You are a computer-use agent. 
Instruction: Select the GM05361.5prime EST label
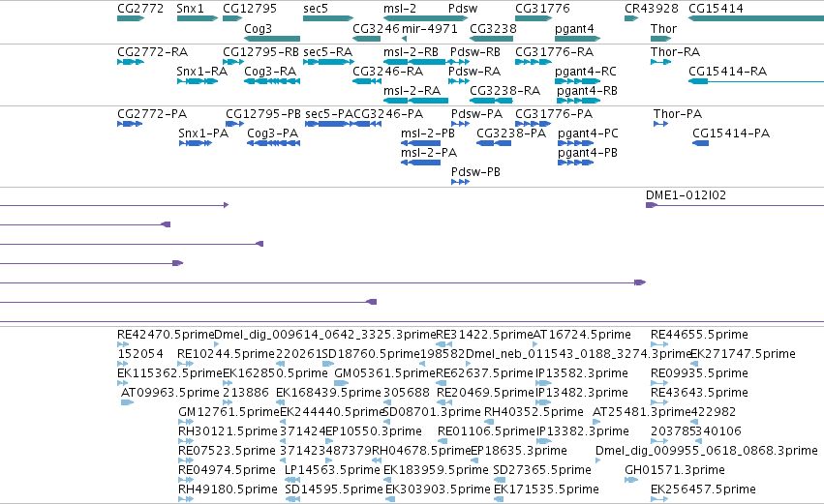385,373
